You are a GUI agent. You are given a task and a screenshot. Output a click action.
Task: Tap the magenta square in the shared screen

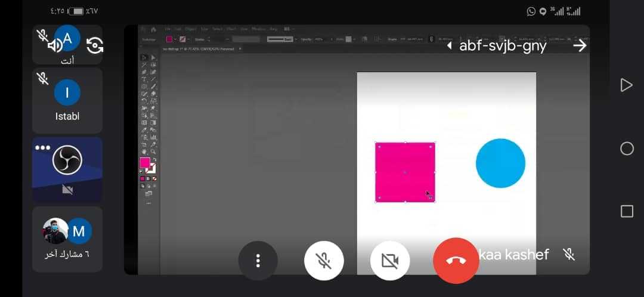coord(405,172)
